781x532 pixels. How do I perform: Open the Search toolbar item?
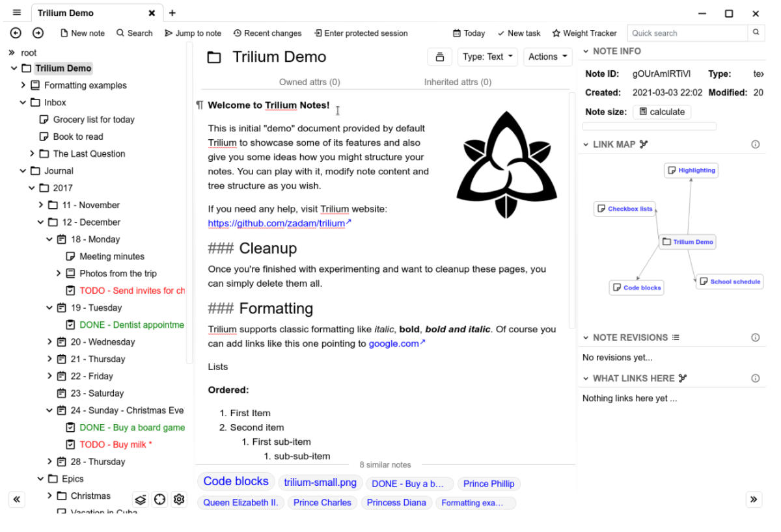134,33
